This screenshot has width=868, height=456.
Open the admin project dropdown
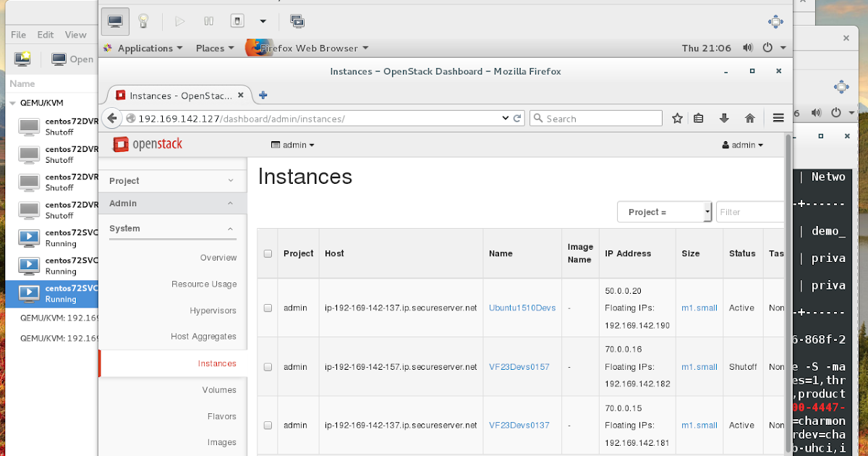(292, 145)
